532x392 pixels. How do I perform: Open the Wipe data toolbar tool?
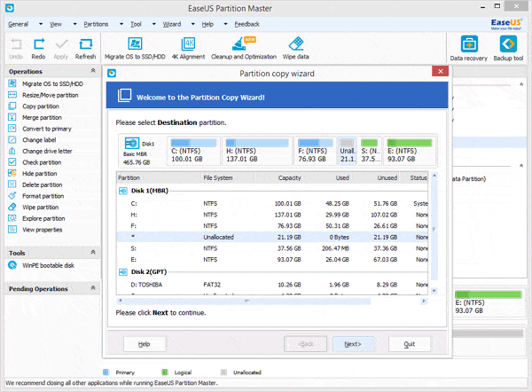(x=296, y=49)
